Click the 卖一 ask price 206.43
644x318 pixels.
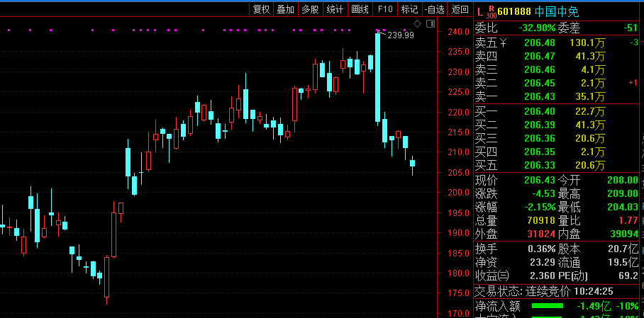tap(538, 96)
